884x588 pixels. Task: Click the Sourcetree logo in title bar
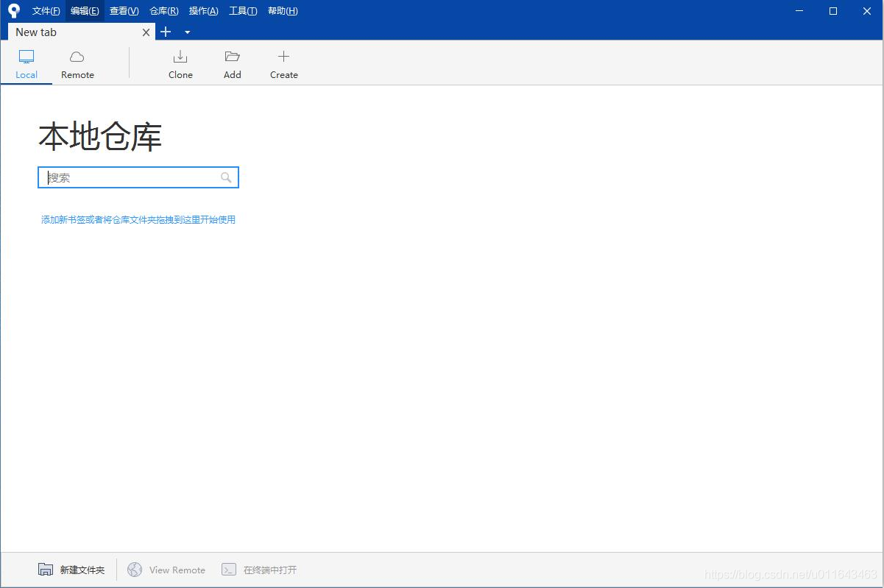[x=13, y=10]
